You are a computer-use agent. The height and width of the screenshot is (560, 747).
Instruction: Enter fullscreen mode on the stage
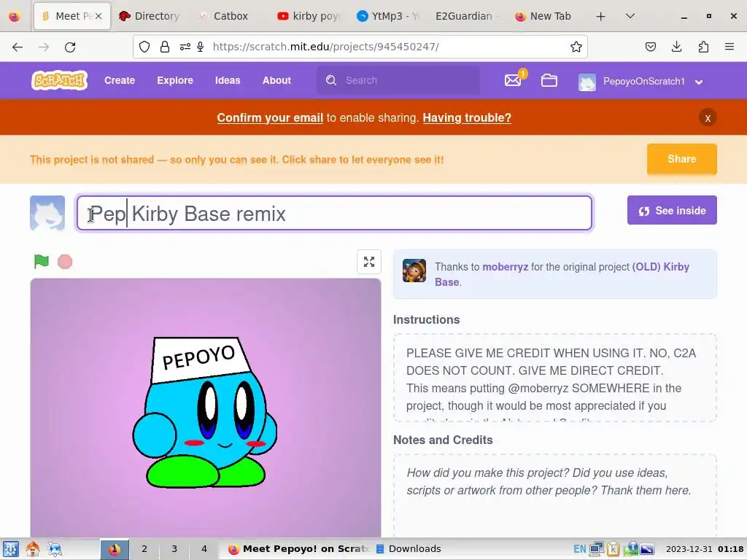[368, 262]
